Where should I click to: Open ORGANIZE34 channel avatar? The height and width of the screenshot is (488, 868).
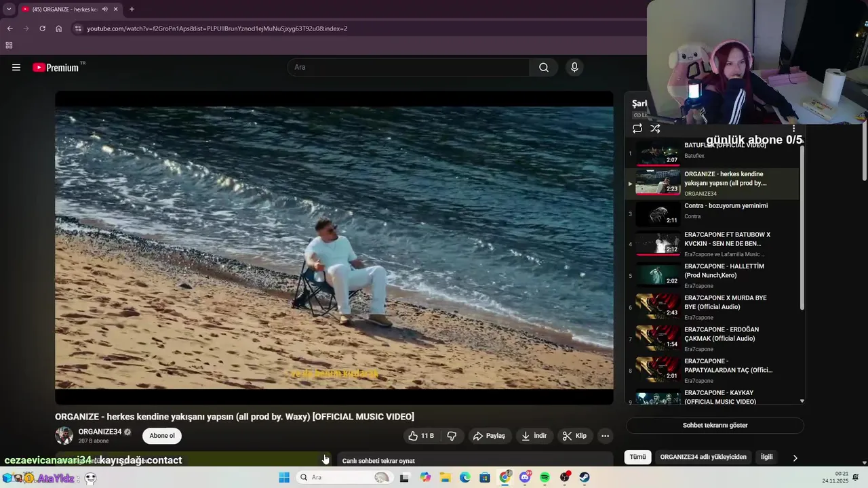coord(64,436)
